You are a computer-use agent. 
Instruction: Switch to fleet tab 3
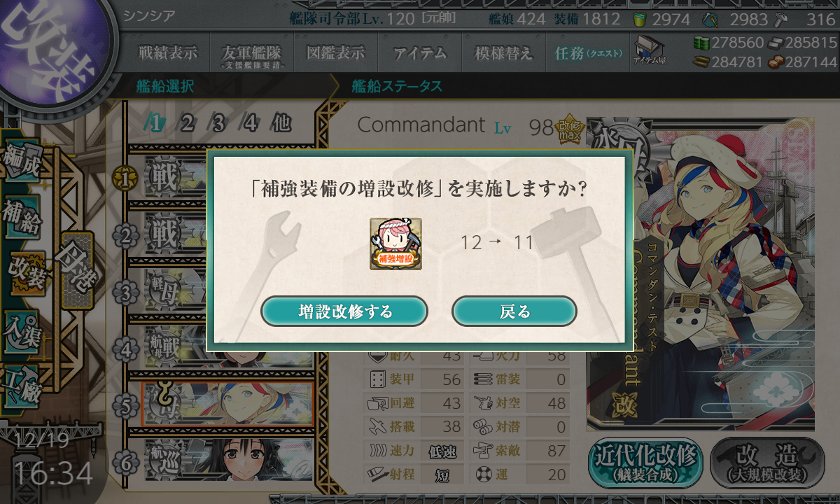(219, 123)
